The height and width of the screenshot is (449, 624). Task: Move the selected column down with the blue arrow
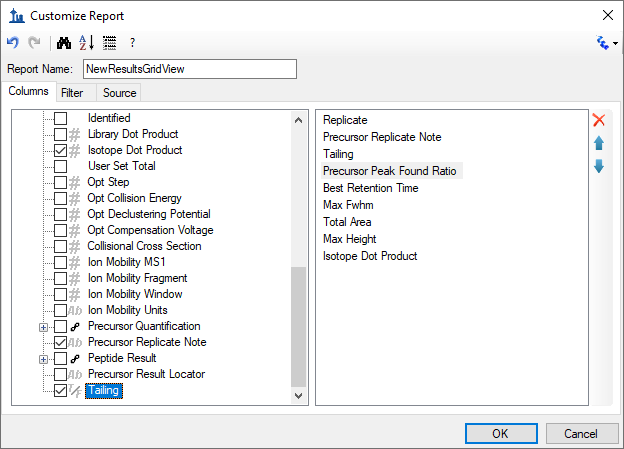(599, 166)
